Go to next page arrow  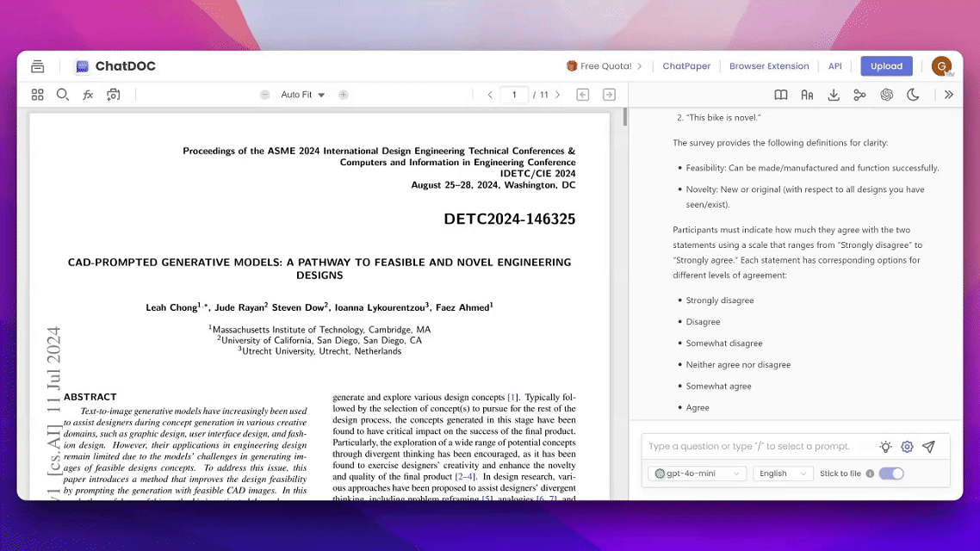[558, 95]
